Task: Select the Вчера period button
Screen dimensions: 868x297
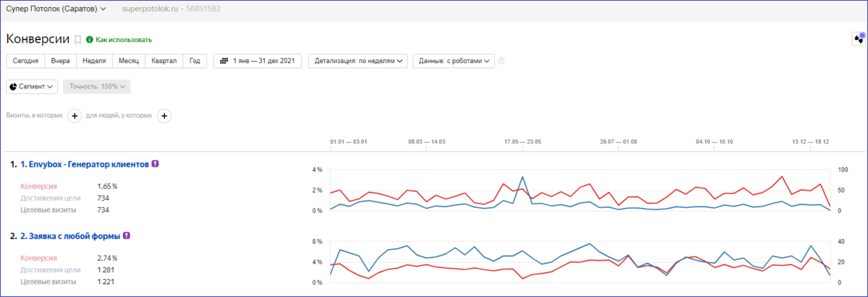Action: (61, 62)
